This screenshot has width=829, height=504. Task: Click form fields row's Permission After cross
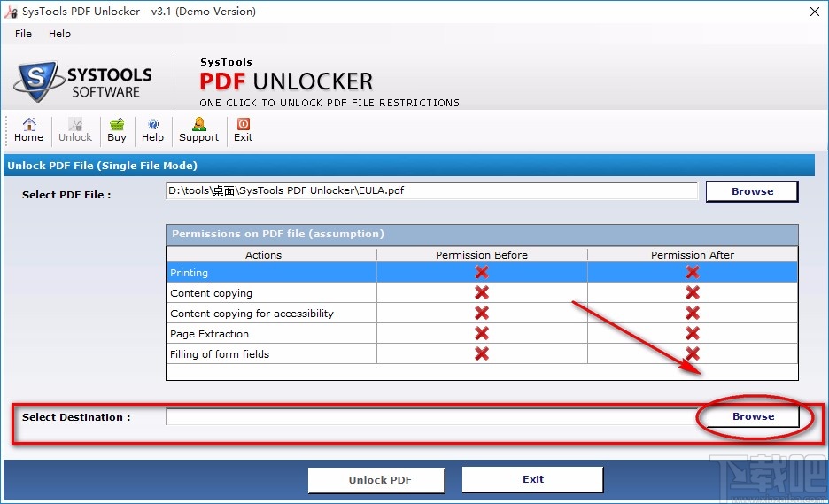pyautogui.click(x=693, y=353)
